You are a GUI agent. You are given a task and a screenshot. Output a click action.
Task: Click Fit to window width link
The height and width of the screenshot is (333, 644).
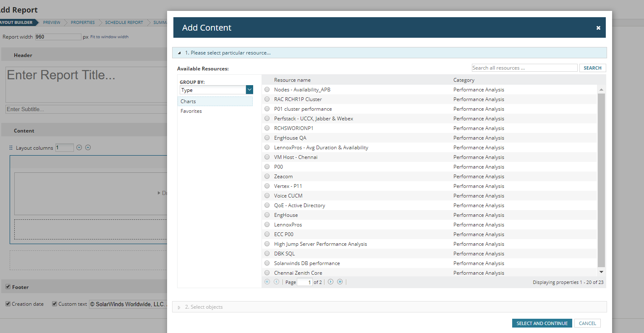pyautogui.click(x=110, y=37)
